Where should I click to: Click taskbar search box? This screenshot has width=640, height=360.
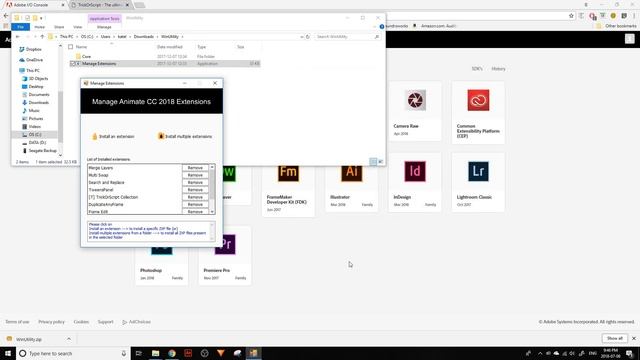click(x=73, y=353)
